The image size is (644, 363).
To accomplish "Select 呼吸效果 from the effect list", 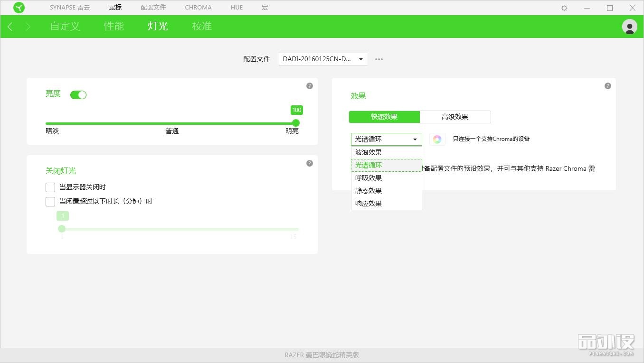I will [368, 177].
